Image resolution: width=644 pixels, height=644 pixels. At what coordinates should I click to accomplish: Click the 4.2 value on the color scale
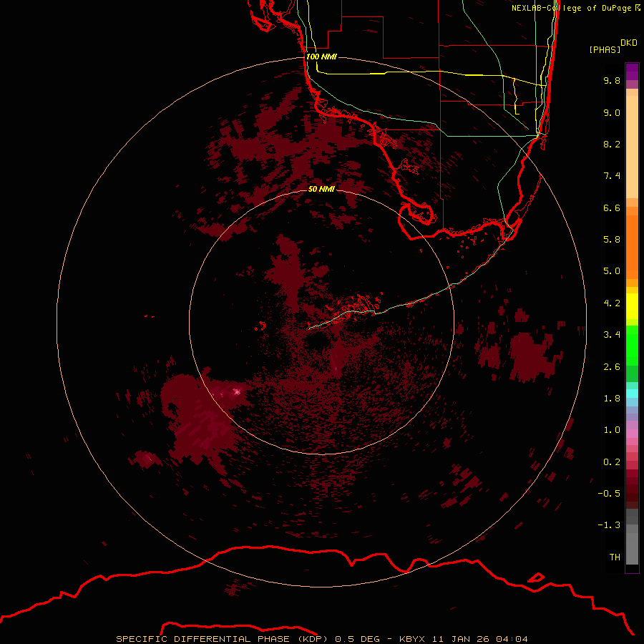point(612,303)
